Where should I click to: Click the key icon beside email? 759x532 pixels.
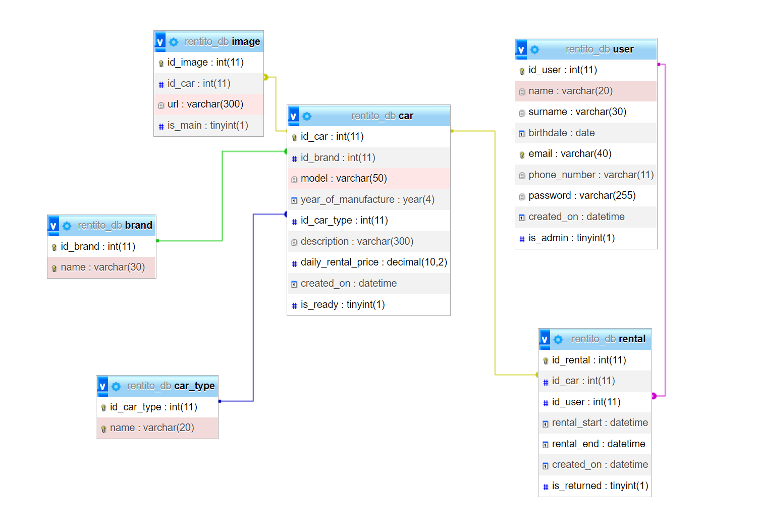[x=522, y=154]
